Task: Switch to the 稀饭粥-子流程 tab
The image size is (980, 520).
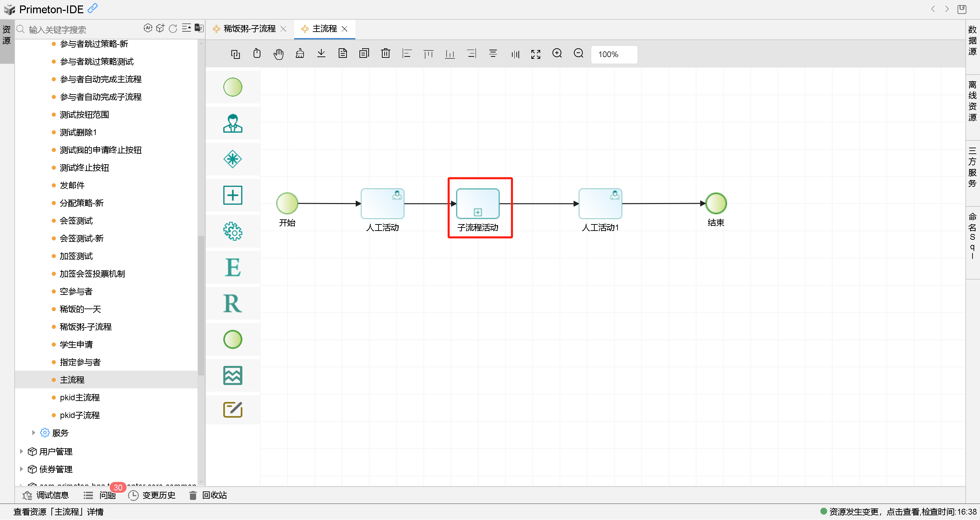Action: pos(249,29)
